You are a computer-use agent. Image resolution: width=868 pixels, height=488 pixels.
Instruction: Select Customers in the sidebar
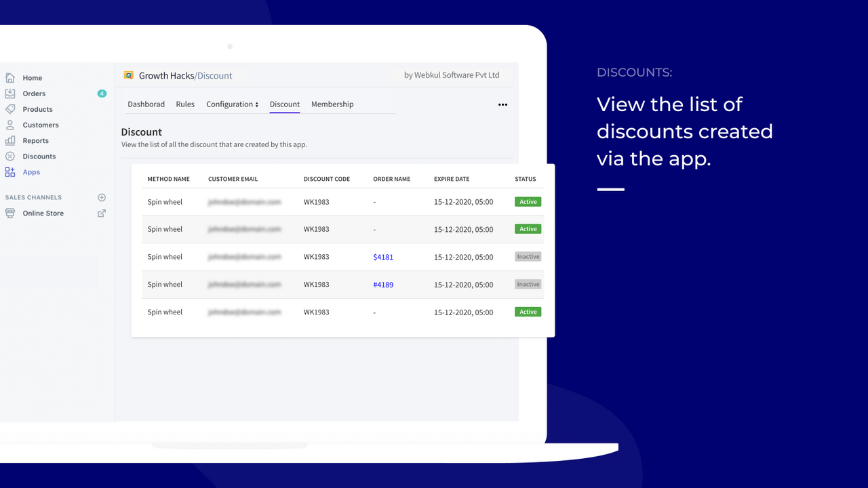click(x=41, y=125)
